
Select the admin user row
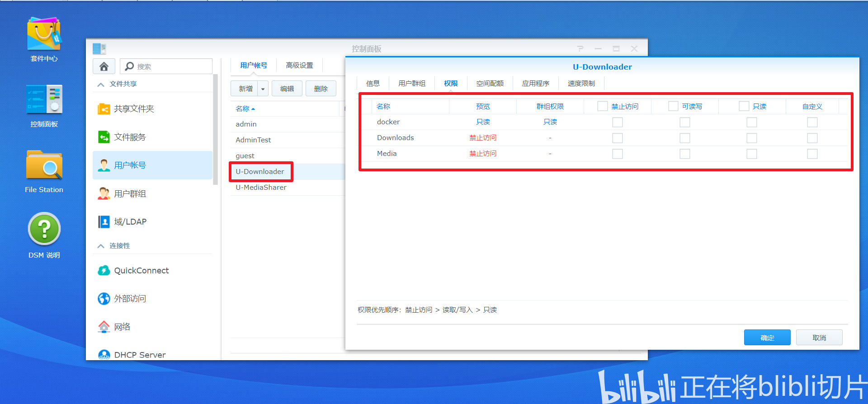pyautogui.click(x=288, y=124)
